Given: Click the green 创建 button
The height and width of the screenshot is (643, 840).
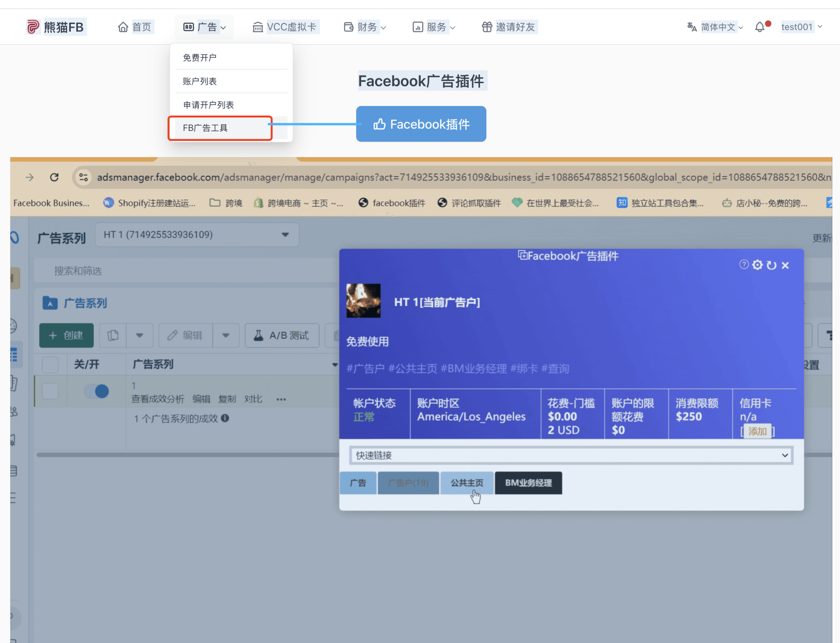Looking at the screenshot, I should 66,335.
